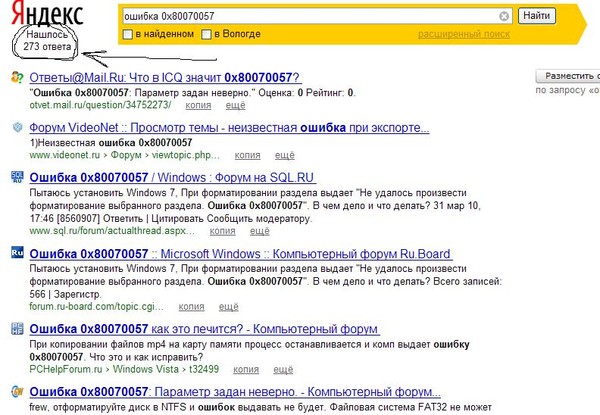Click the favicon of the 'Параметр задан неверно' result
Viewport: 600px width, 415px height.
tap(17, 391)
